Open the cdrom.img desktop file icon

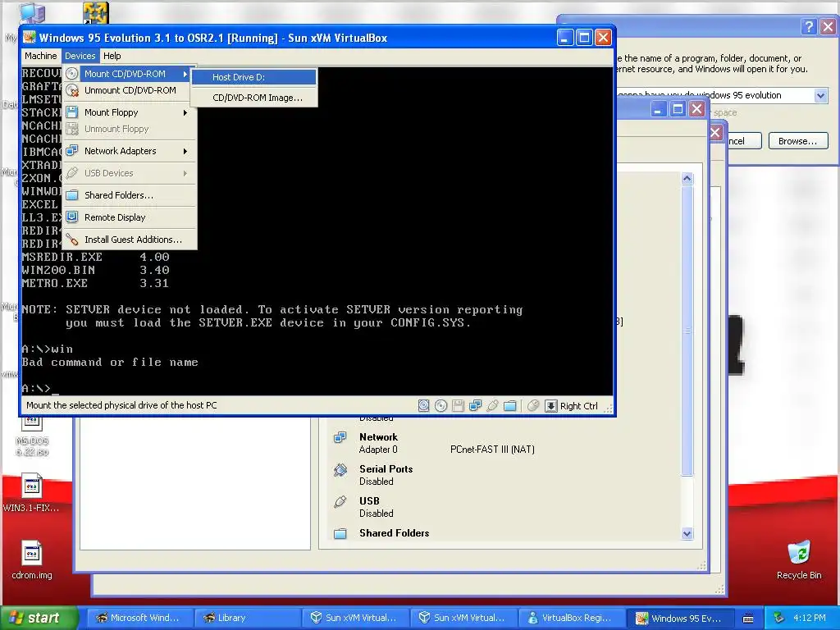coord(32,554)
